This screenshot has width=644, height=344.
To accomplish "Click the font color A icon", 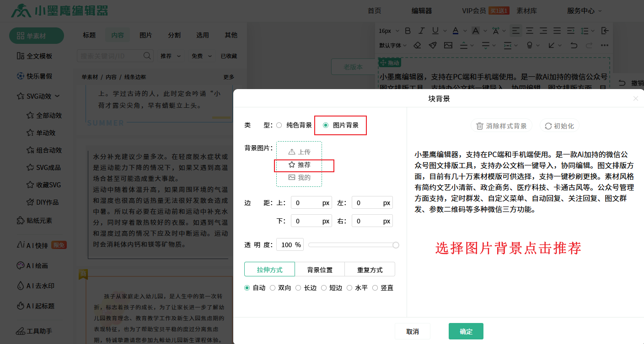I will click(x=455, y=31).
